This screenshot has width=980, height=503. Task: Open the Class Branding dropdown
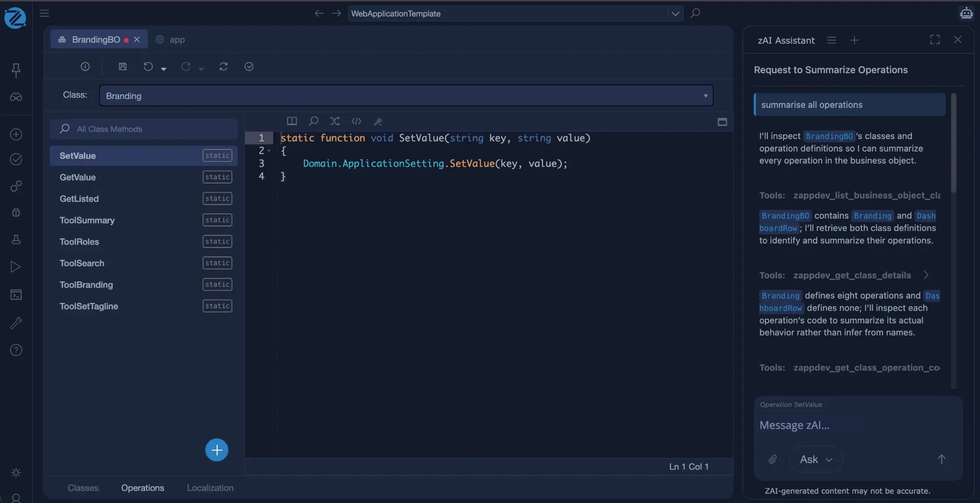406,96
